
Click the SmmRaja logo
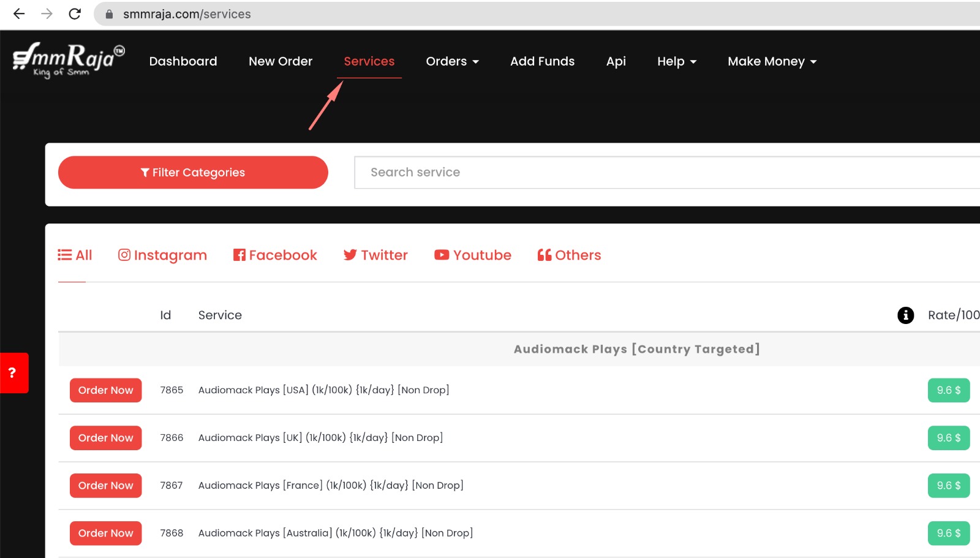pyautogui.click(x=69, y=61)
